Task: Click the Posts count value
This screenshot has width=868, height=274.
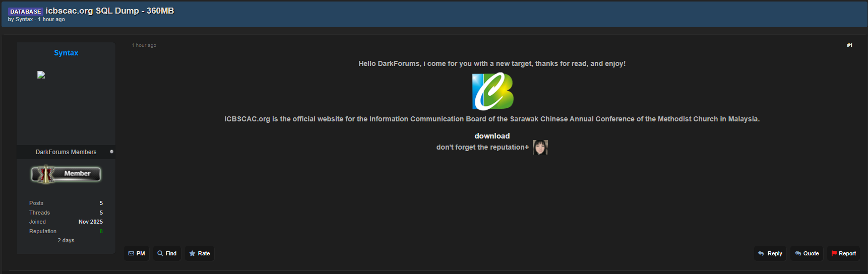Action: point(101,203)
